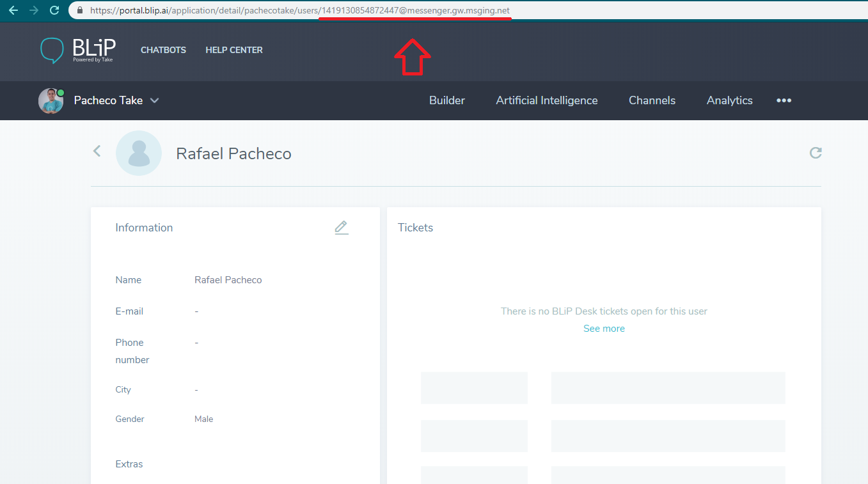
Task: Go to the Channels page
Action: coord(652,100)
